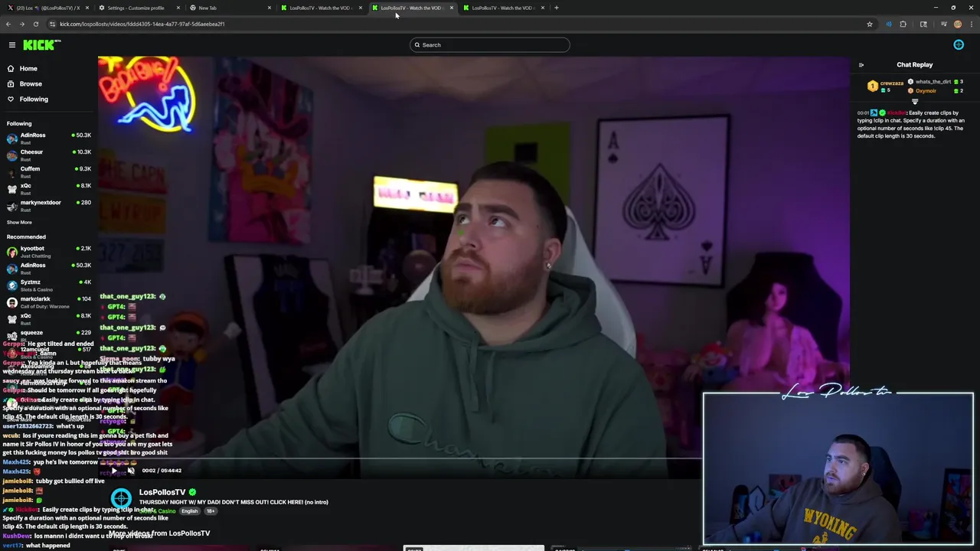Expand the gifters leaderboard arrow
Image resolution: width=980 pixels, height=551 pixels.
[x=914, y=101]
